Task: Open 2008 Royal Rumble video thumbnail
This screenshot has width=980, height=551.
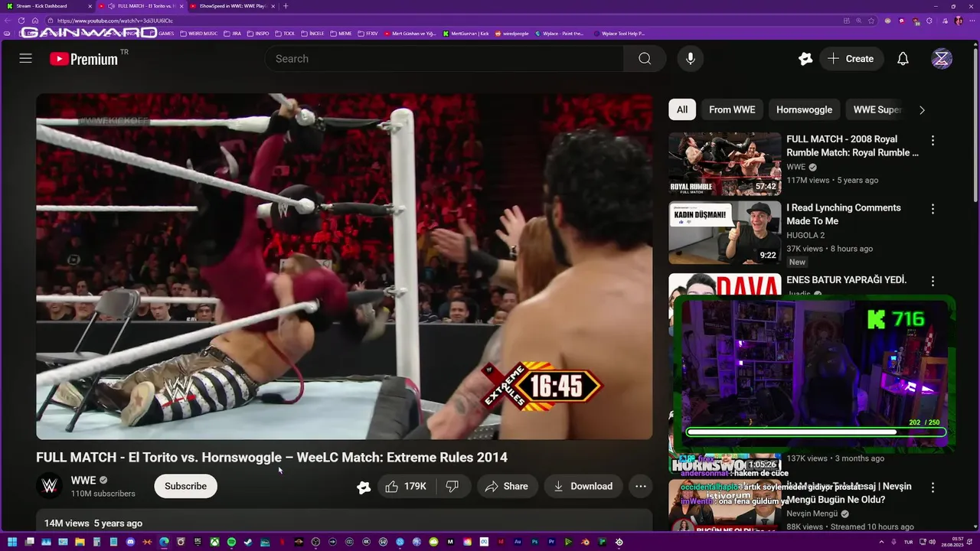Action: pyautogui.click(x=725, y=164)
